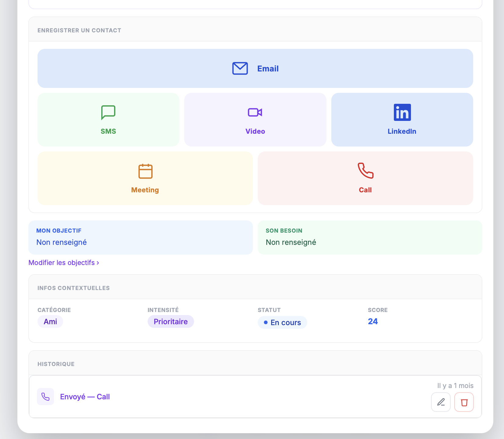Viewport: 504px width, 439px height.
Task: Click the Email button label
Action: click(268, 68)
